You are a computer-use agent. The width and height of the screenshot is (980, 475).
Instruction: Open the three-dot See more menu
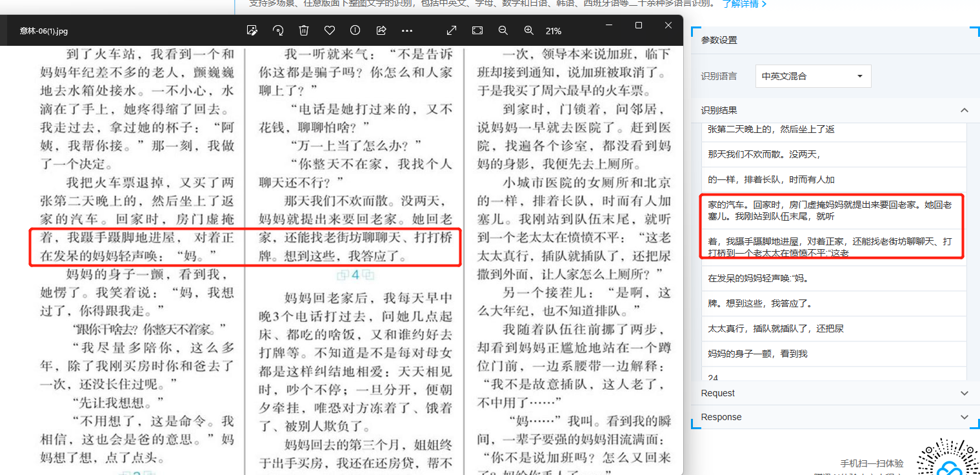[406, 30]
